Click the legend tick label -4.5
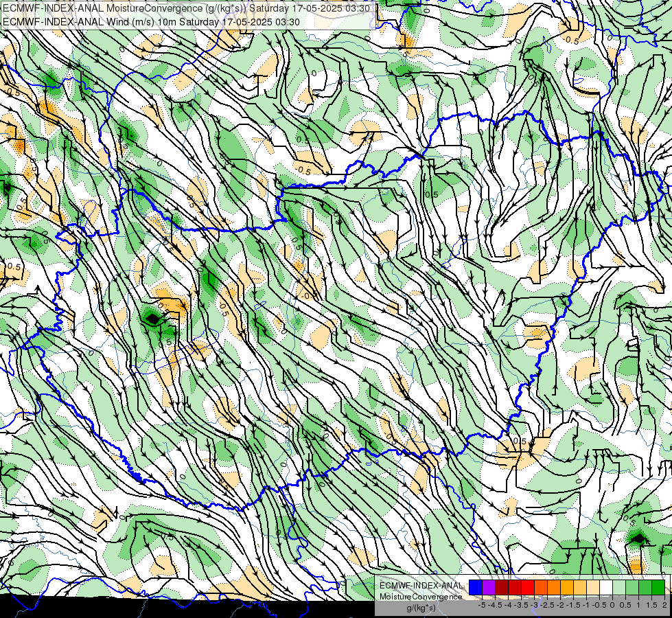The image size is (672, 618). [x=495, y=605]
